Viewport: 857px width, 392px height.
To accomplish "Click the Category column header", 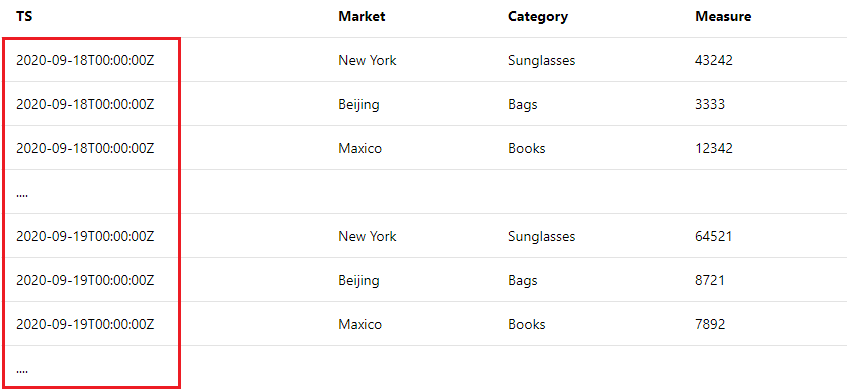I will tap(538, 17).
